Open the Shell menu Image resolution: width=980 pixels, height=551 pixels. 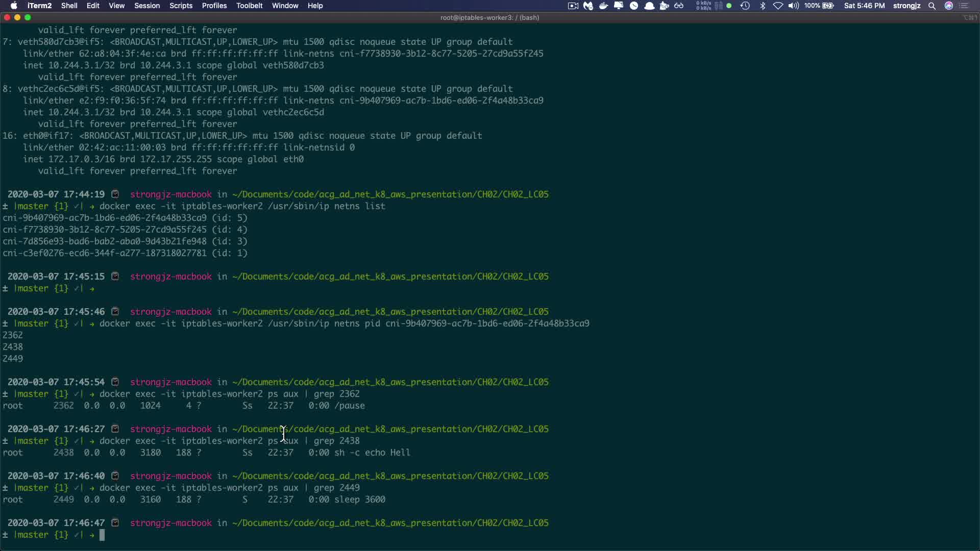(69, 6)
